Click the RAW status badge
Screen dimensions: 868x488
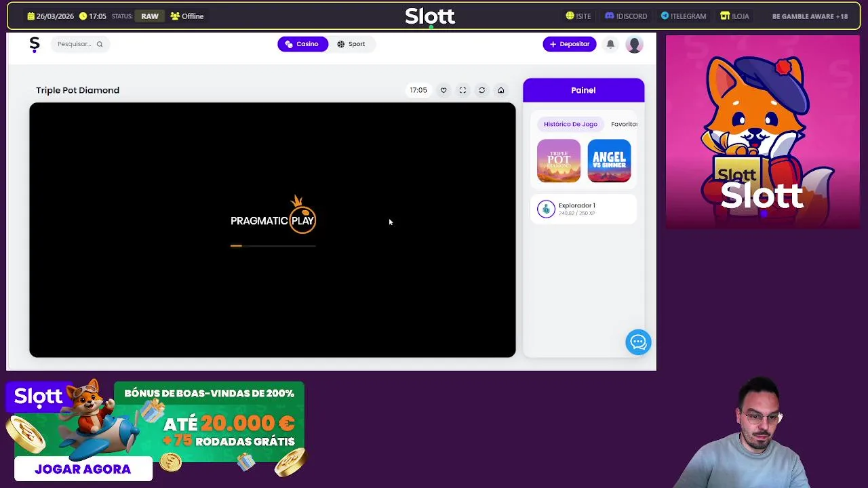[x=150, y=16]
